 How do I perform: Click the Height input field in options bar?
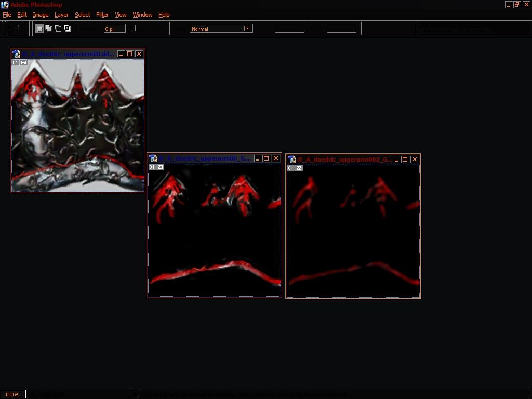tap(342, 29)
